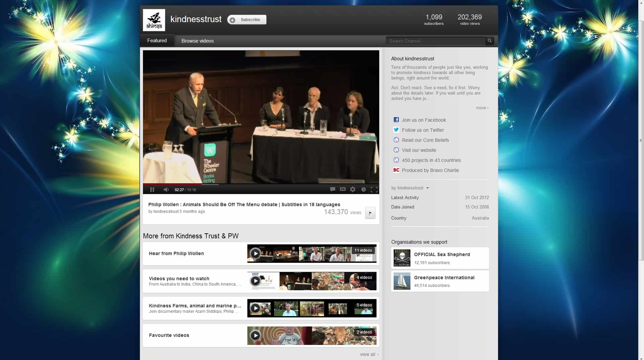Image resolution: width=644 pixels, height=360 pixels.
Task: Open the Favourite videos playlist title
Action: [x=169, y=335]
